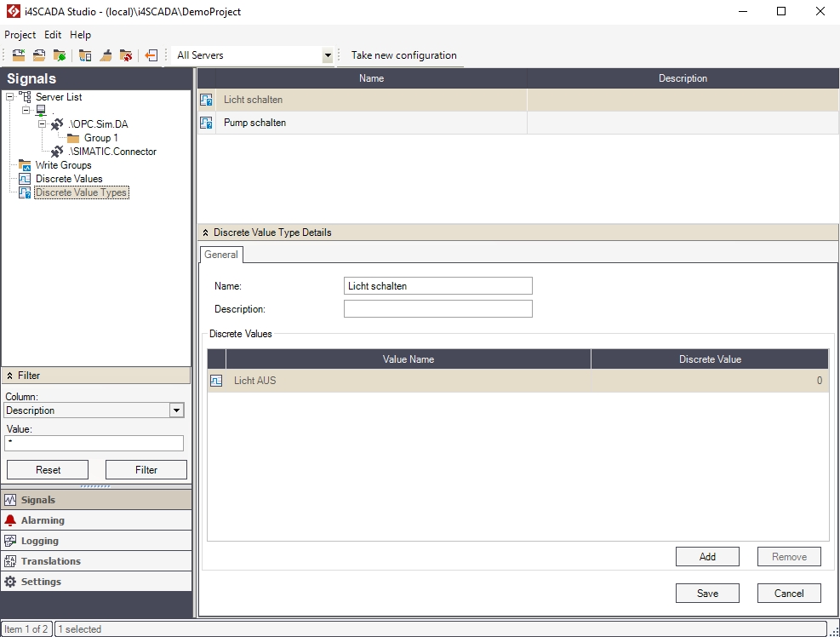This screenshot has width=840, height=637.
Task: Click in the Description input field
Action: click(437, 309)
